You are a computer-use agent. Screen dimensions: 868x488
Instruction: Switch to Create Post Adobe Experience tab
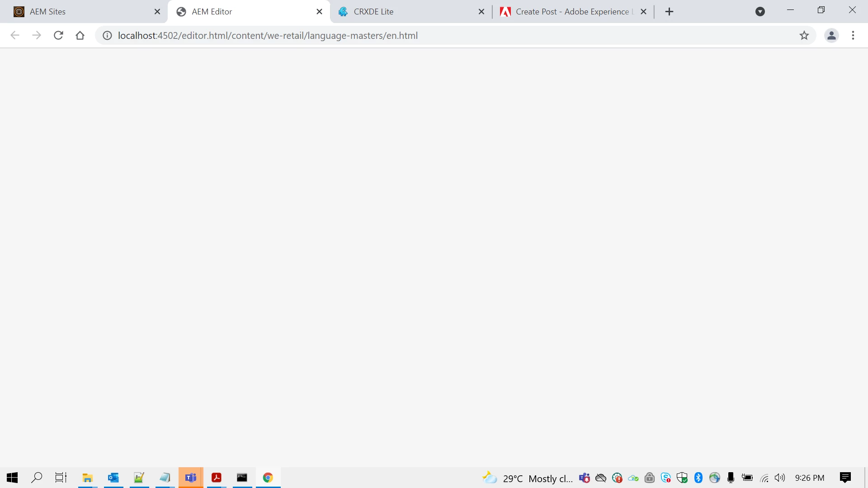tap(572, 12)
